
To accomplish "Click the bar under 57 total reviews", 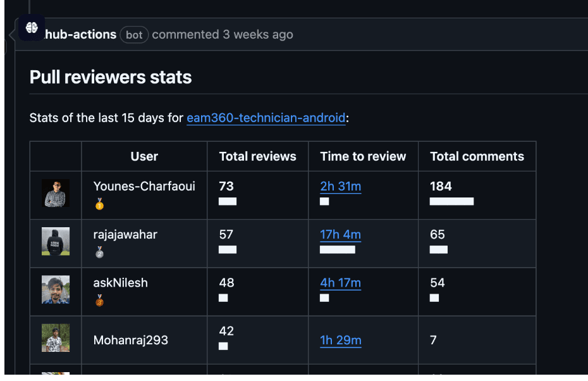I will 228,249.
